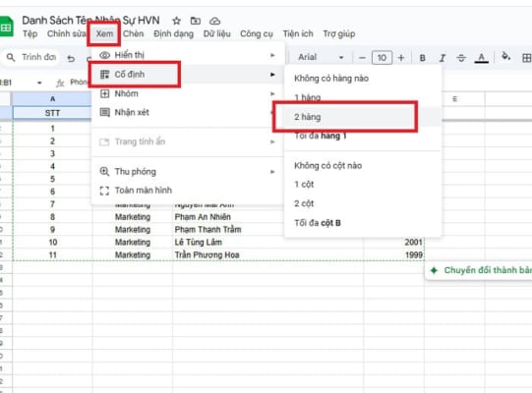
Task: Toggle bold formatting button
Action: tap(423, 58)
